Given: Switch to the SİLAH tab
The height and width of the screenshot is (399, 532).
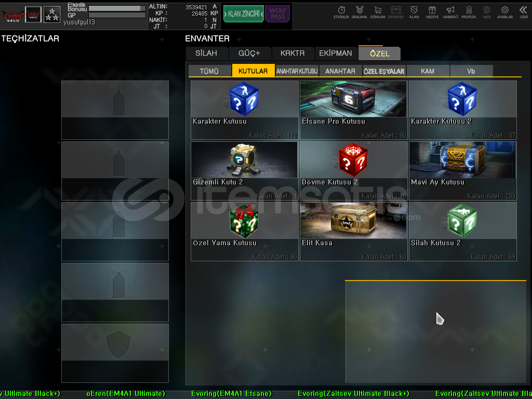Looking at the screenshot, I should tap(206, 54).
